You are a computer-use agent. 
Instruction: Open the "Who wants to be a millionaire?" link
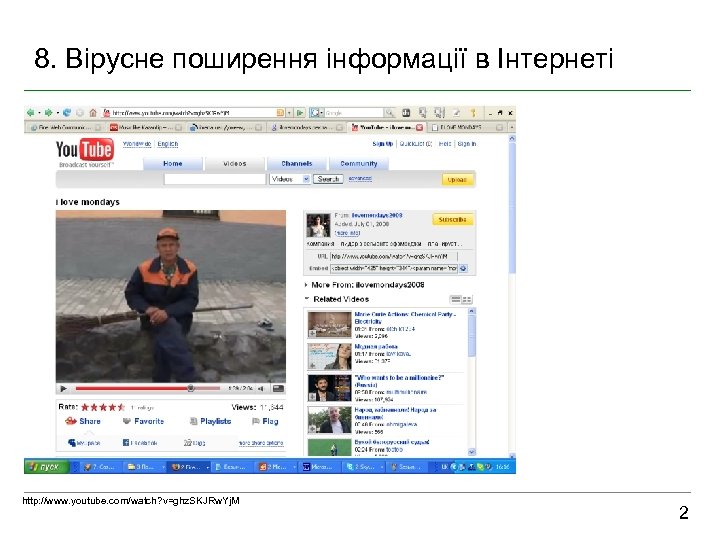point(399,381)
